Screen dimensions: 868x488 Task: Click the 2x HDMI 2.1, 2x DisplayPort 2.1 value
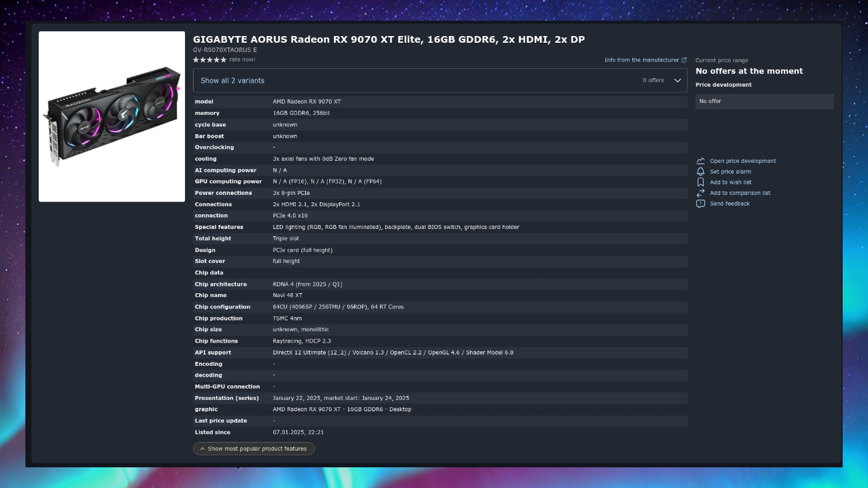coord(316,204)
